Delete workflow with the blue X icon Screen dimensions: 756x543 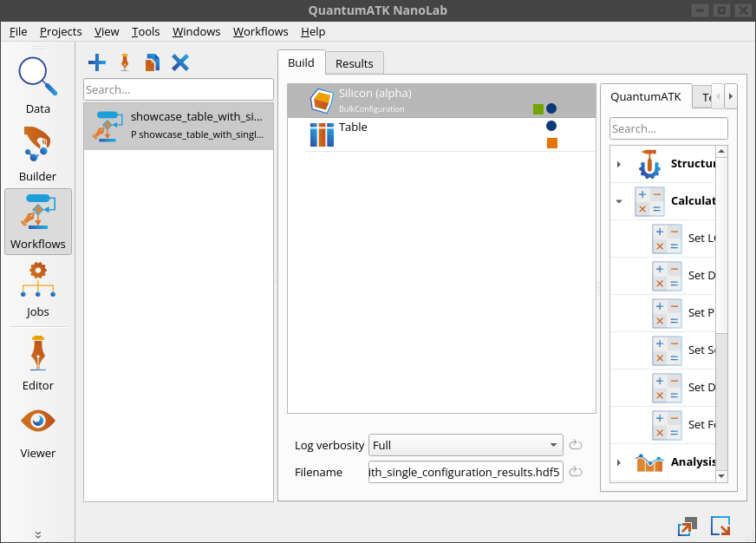(180, 62)
